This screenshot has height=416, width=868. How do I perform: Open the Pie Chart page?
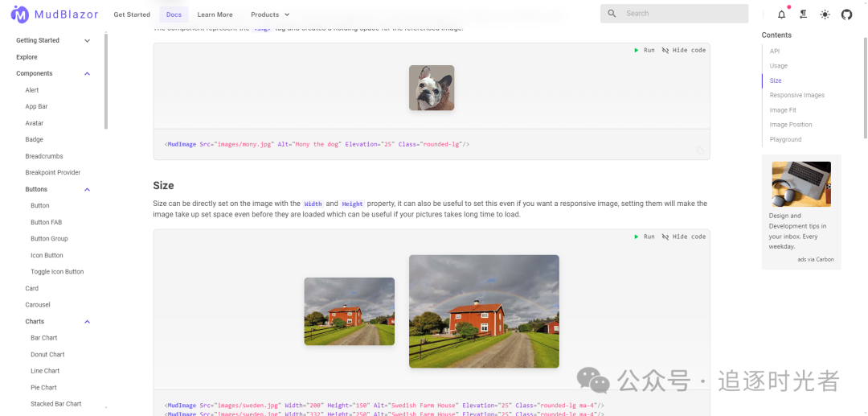43,387
